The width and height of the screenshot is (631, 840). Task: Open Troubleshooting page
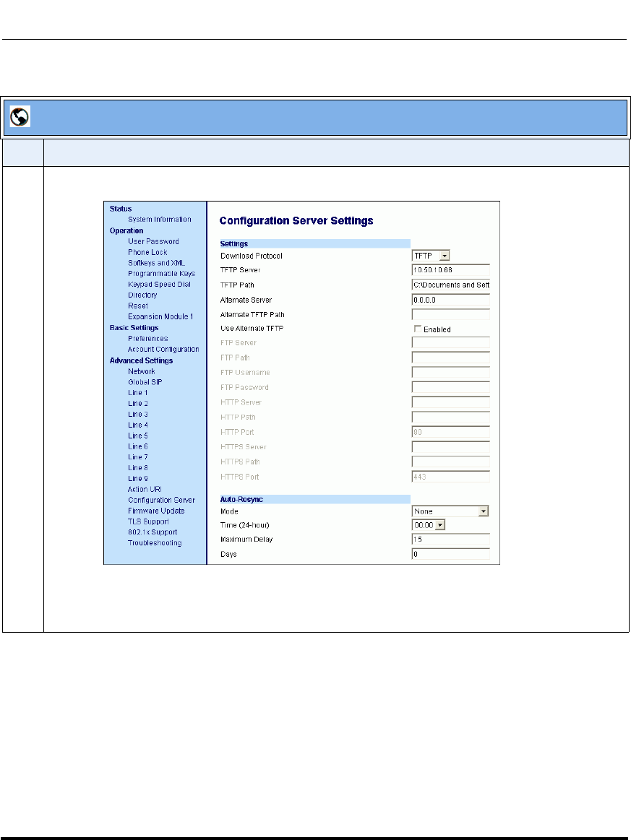click(155, 542)
